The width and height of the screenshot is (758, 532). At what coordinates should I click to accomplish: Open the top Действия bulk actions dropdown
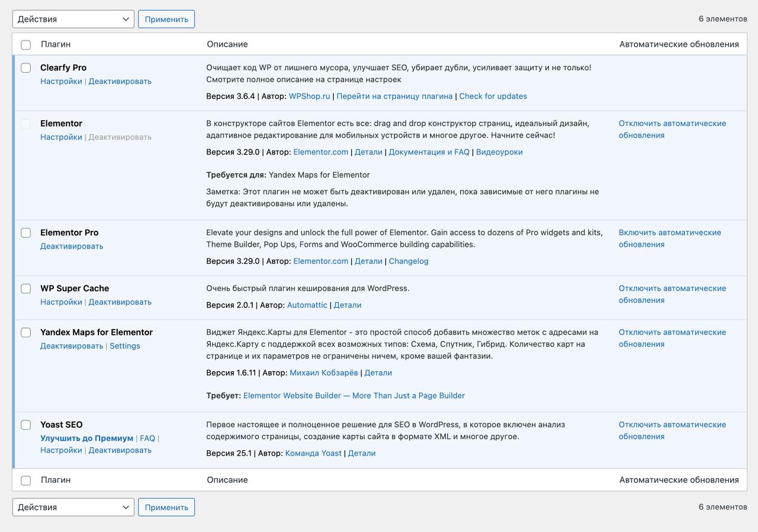pyautogui.click(x=73, y=19)
